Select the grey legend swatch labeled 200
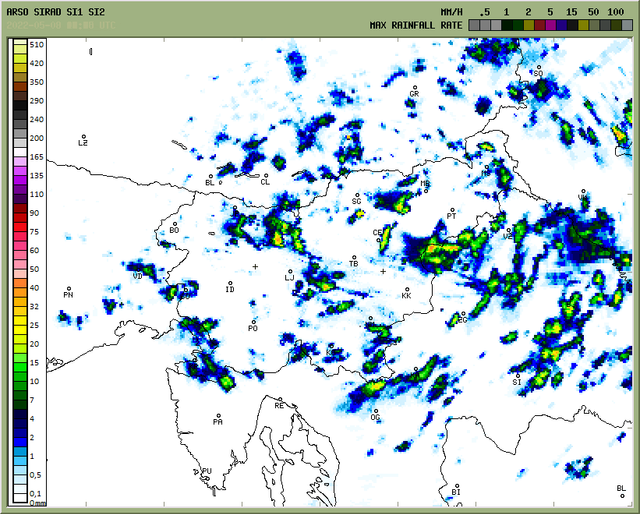The width and height of the screenshot is (640, 514). [x=20, y=134]
